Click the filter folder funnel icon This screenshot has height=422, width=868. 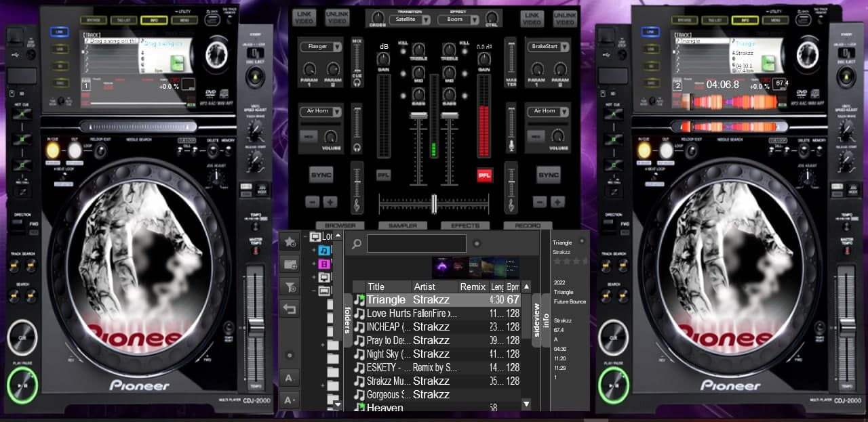point(290,287)
